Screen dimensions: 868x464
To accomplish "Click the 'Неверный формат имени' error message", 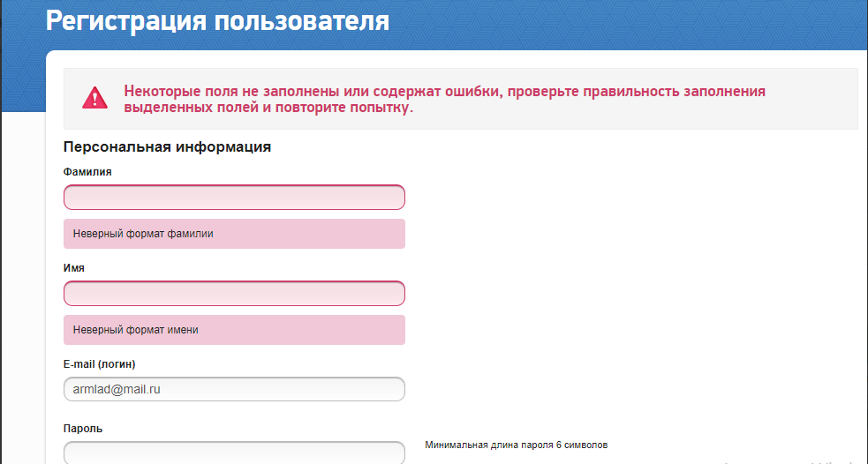I will pos(136,330).
